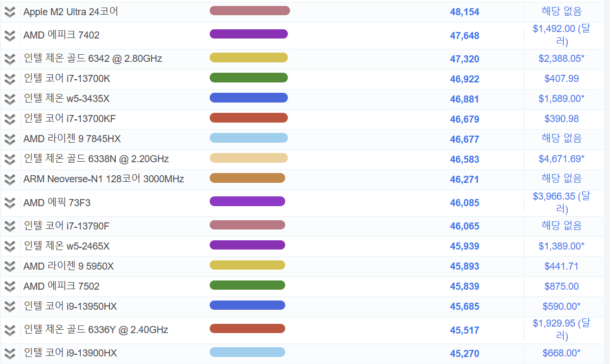
Task: Open the AMD 에픽 73F3 link
Action: click(x=57, y=202)
